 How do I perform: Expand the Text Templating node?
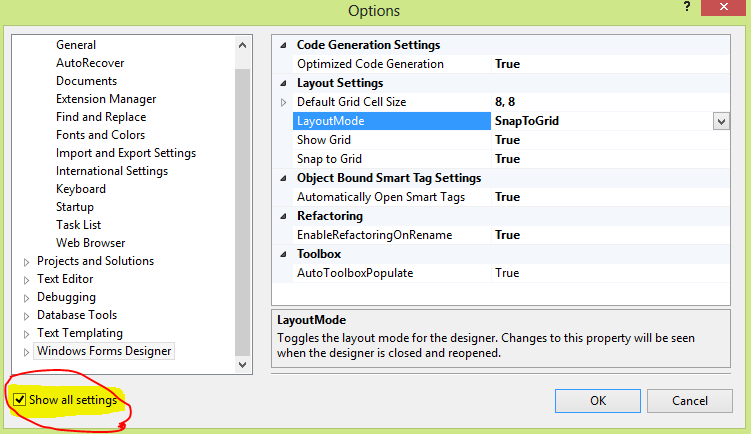click(x=26, y=334)
